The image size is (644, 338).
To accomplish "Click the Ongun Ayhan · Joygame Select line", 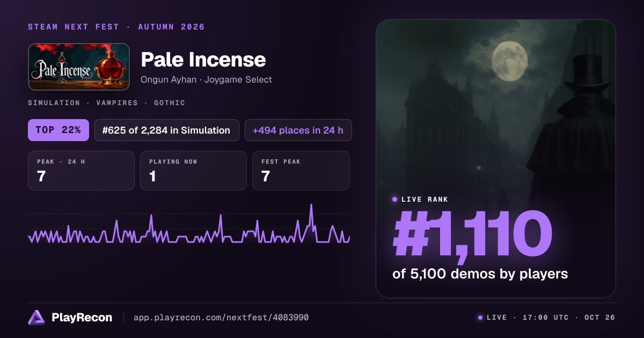I will 206,79.
